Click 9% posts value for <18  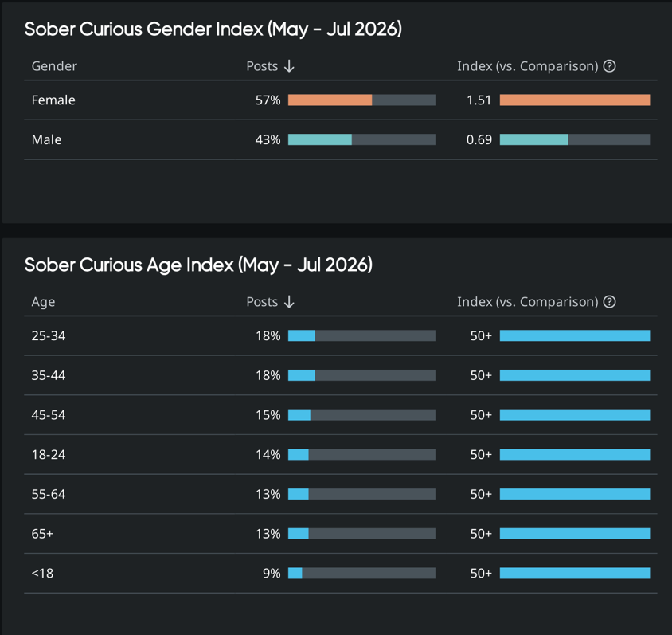click(272, 574)
